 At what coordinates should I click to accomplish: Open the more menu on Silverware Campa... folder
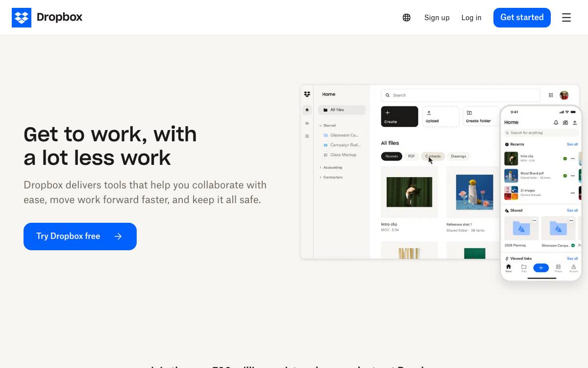[571, 221]
